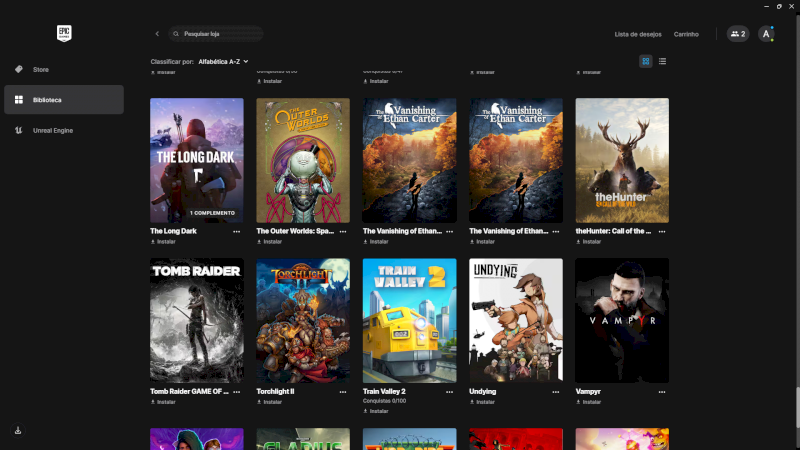Select the Tomb Raider cover thumbnail

tap(197, 320)
